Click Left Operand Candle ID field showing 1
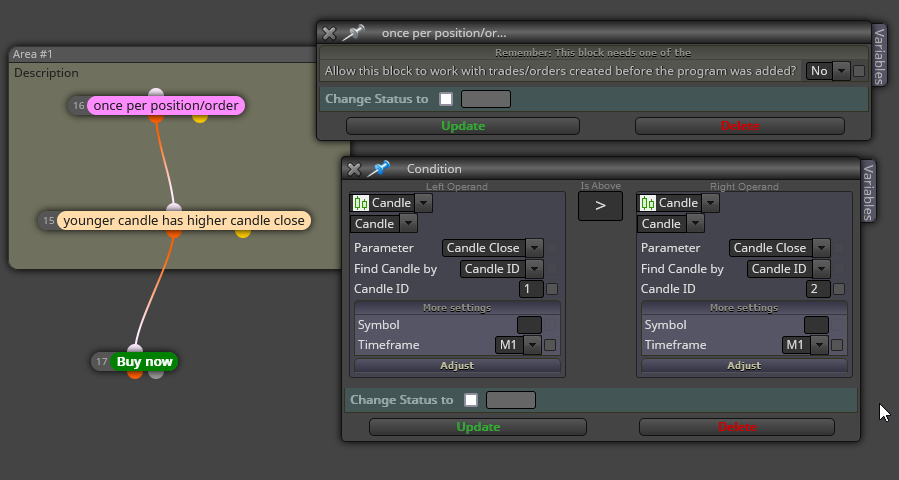899x480 pixels. [531, 289]
